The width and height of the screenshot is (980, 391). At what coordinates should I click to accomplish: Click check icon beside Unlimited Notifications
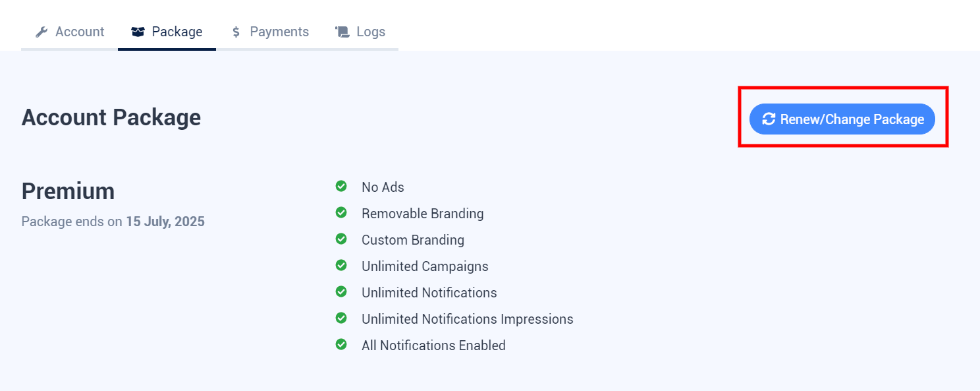[341, 292]
